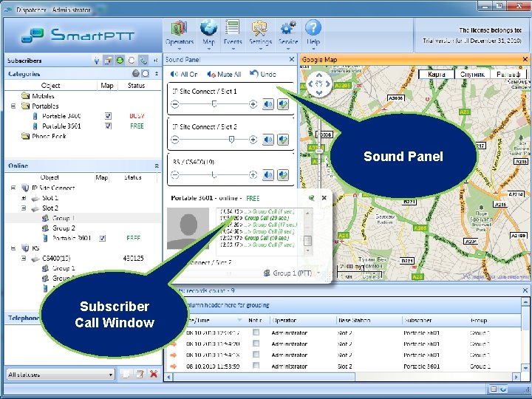Click Undo in Sound Panel

click(x=263, y=74)
